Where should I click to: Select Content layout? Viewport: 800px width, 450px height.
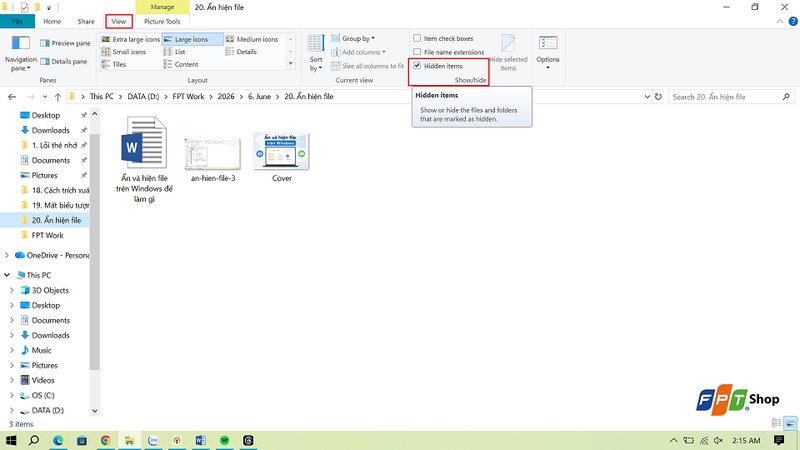tap(181, 64)
